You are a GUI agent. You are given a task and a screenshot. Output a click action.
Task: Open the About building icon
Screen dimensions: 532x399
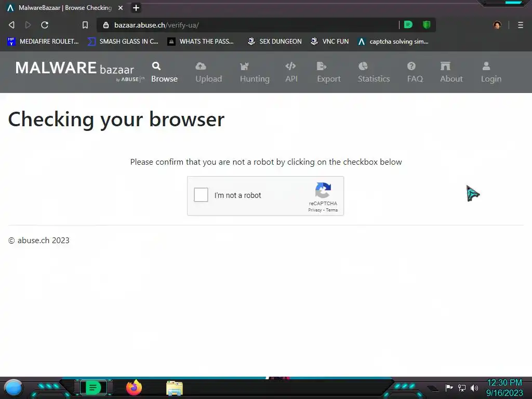(x=445, y=66)
